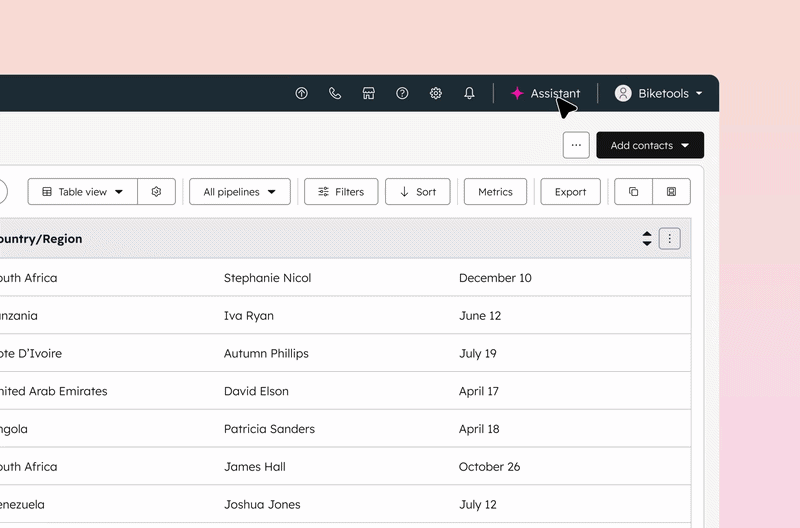This screenshot has height=528, width=800.
Task: Click the June 12 date cell
Action: click(480, 316)
